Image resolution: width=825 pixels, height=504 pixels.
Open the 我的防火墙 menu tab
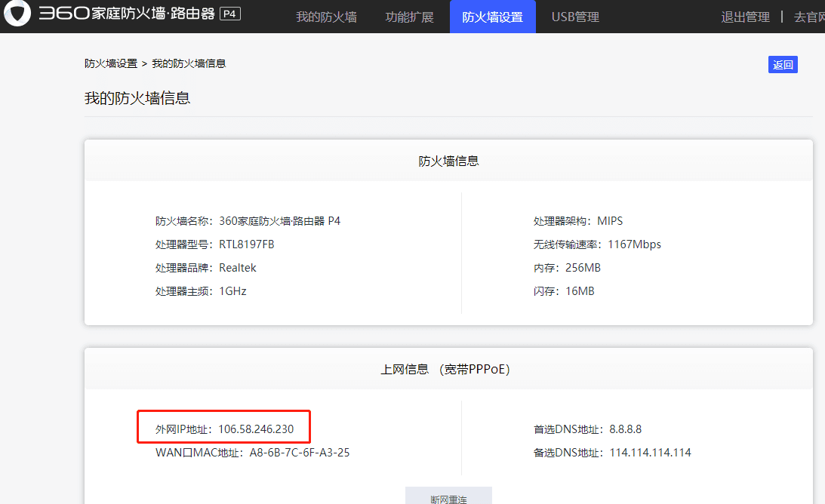[326, 16]
